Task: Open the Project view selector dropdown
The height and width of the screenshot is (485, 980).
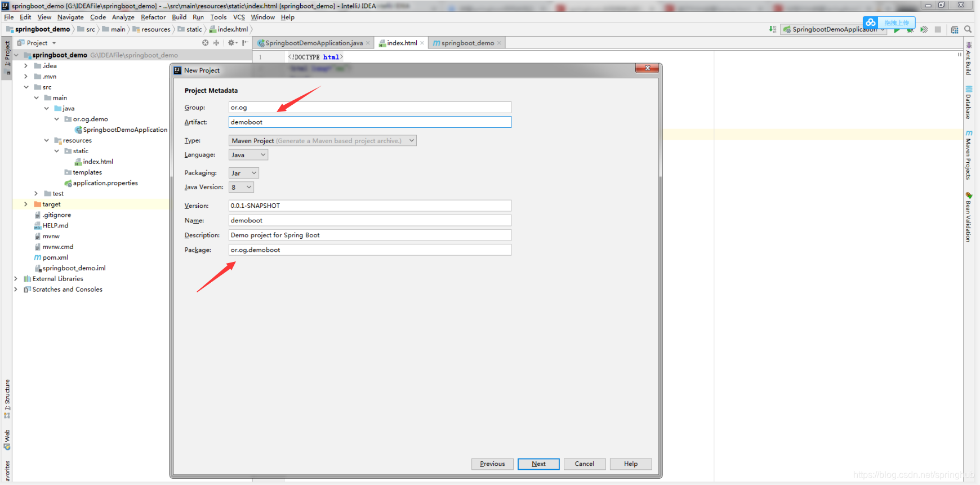Action: 37,43
